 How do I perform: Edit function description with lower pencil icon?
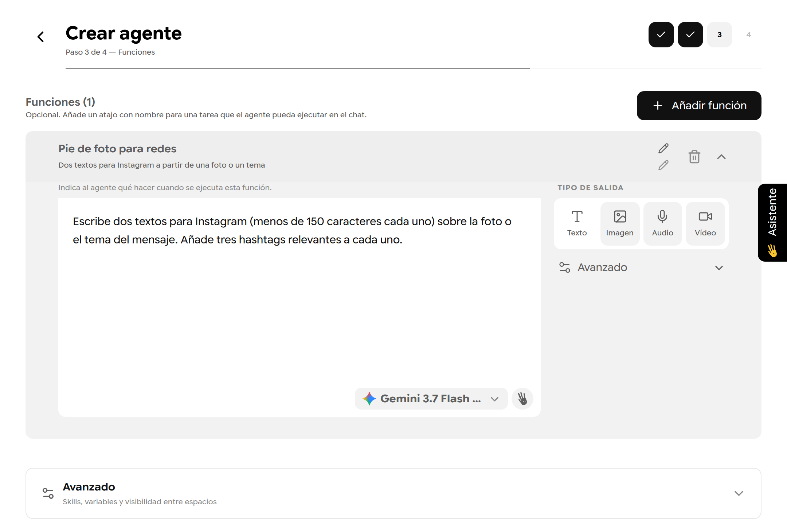pyautogui.click(x=663, y=165)
